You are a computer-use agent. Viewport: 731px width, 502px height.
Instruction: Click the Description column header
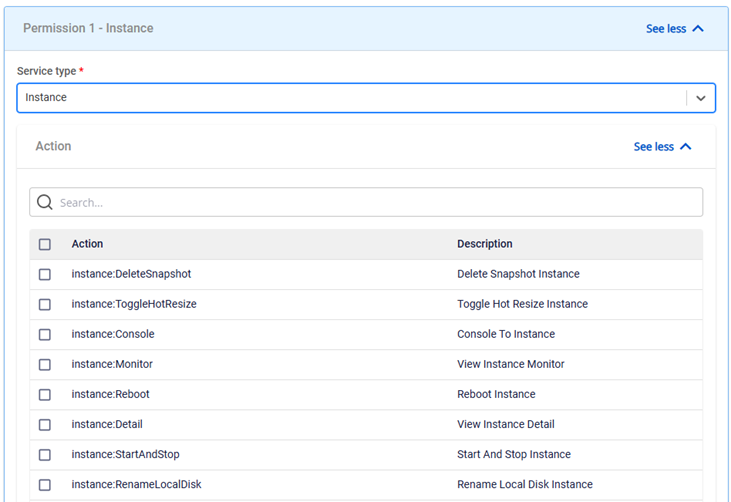tap(484, 244)
